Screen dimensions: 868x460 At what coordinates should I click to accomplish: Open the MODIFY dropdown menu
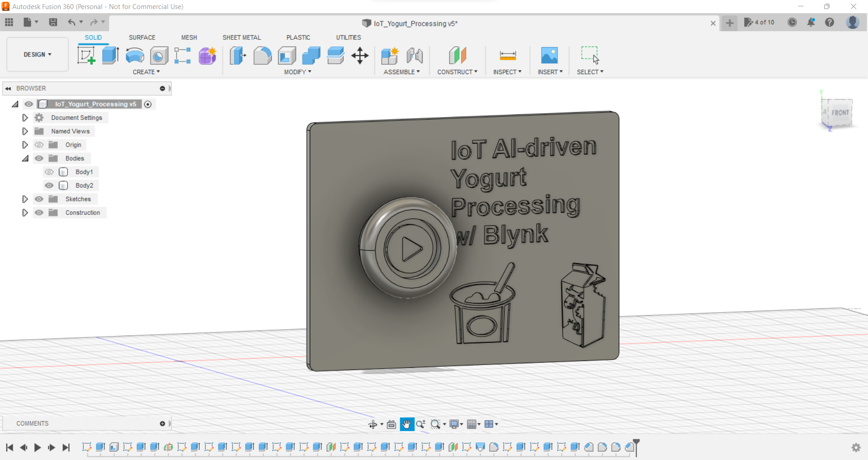[297, 72]
